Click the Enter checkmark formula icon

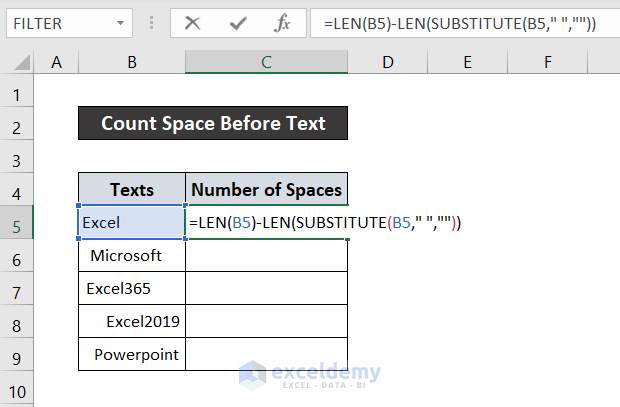point(238,22)
